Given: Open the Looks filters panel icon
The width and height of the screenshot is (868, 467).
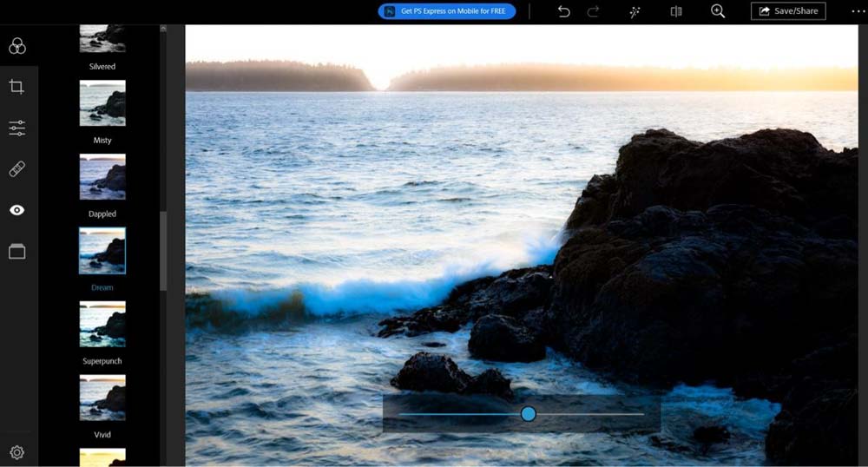Looking at the screenshot, I should (17, 46).
